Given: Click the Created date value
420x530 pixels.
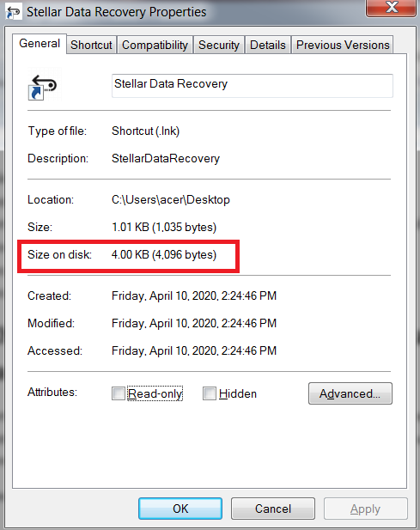Looking at the screenshot, I should click(194, 295).
